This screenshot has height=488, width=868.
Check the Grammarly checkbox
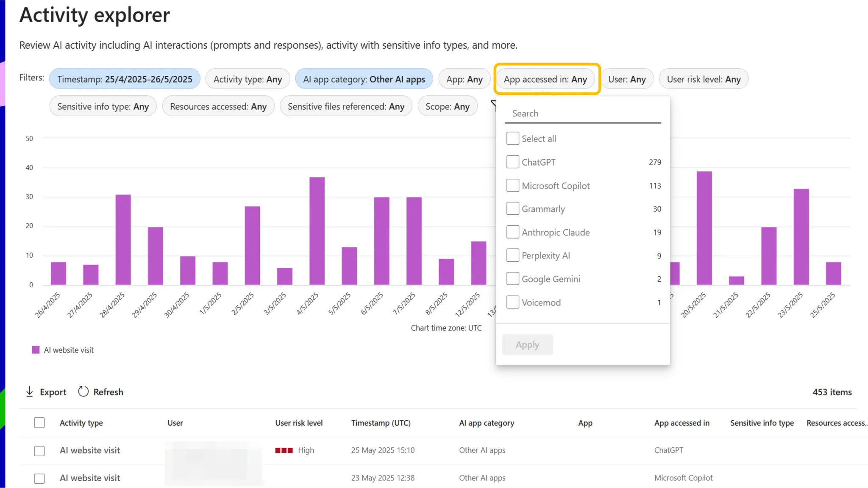point(513,209)
